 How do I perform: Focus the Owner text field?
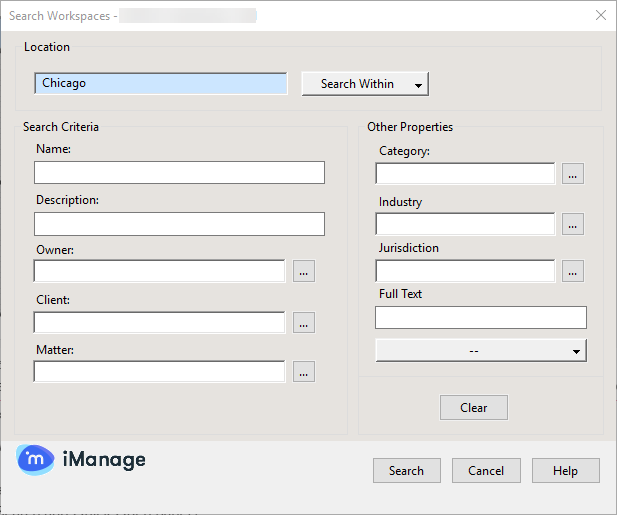[x=159, y=271]
